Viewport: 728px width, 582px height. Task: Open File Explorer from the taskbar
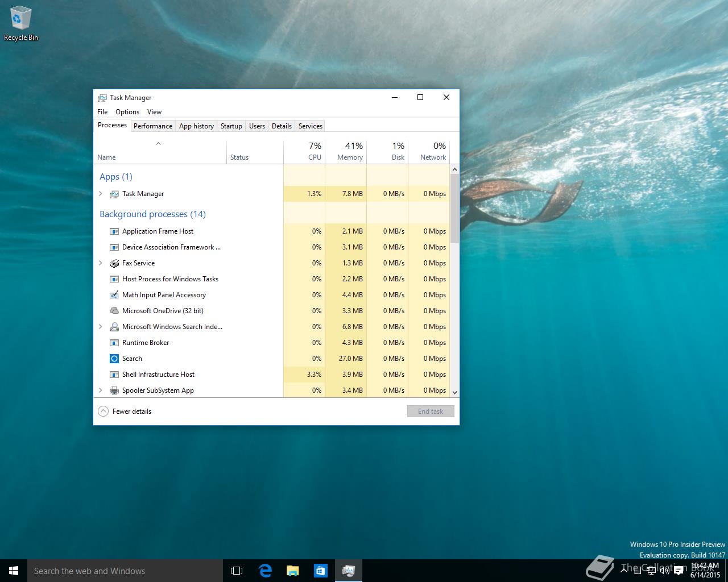click(x=293, y=571)
